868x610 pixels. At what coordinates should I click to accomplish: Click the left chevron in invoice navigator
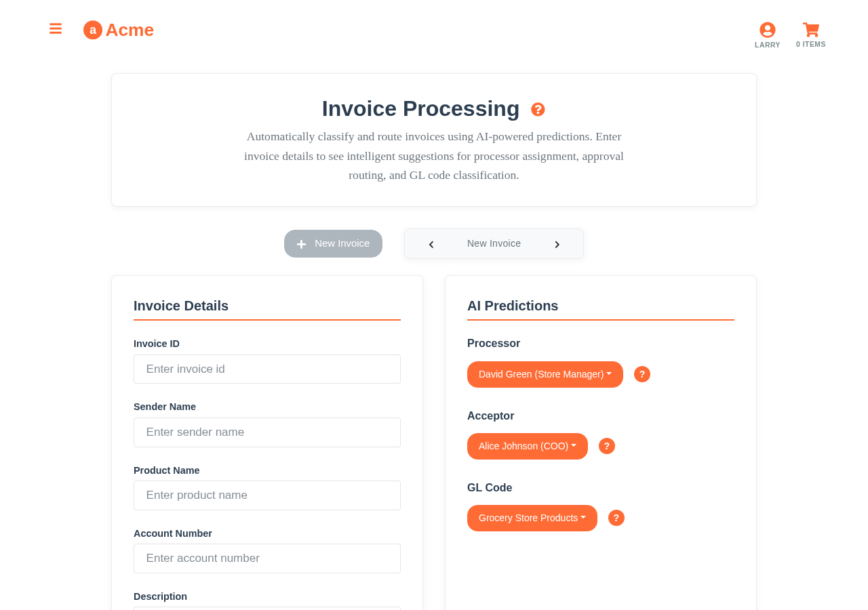click(430, 243)
